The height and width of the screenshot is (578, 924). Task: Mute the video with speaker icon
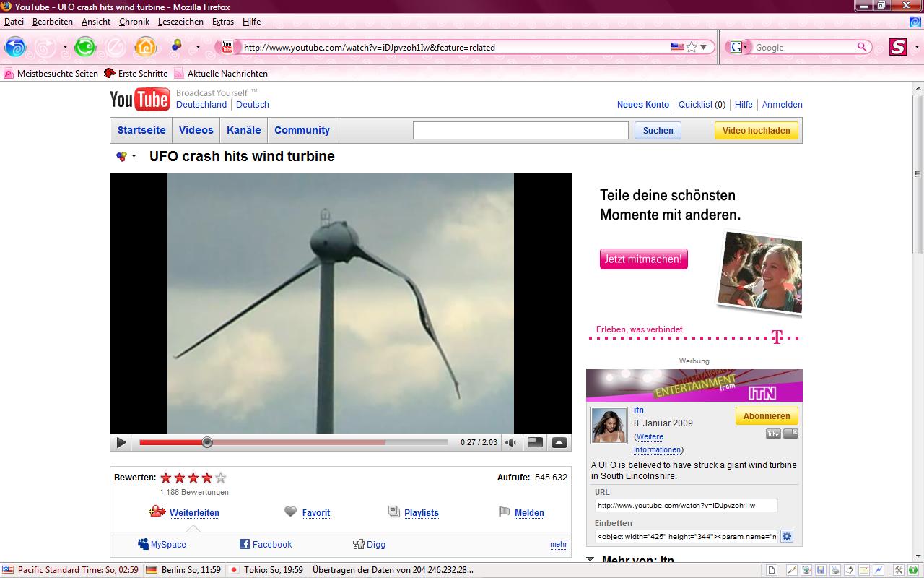510,442
